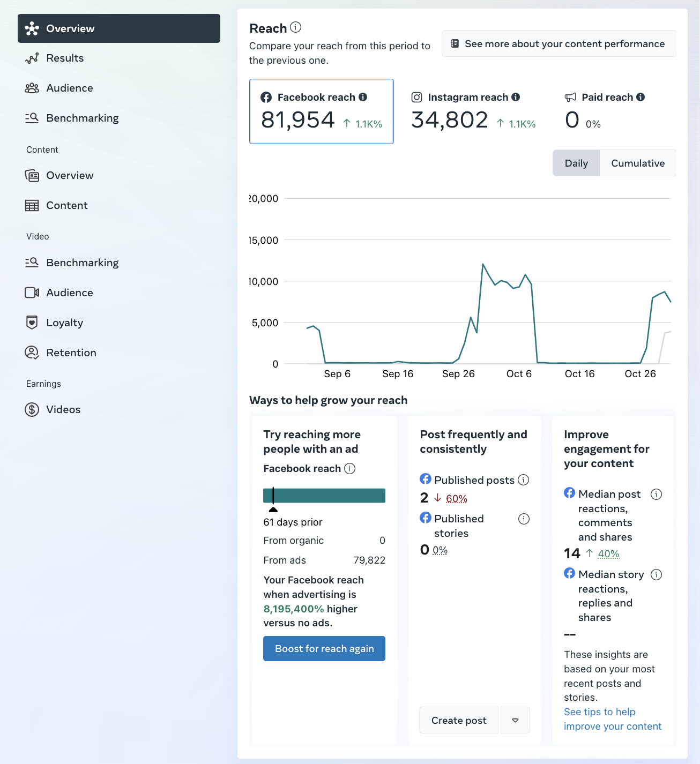Viewport: 700px width, 764px height.
Task: Open info icon for Published posts
Action: (x=524, y=480)
